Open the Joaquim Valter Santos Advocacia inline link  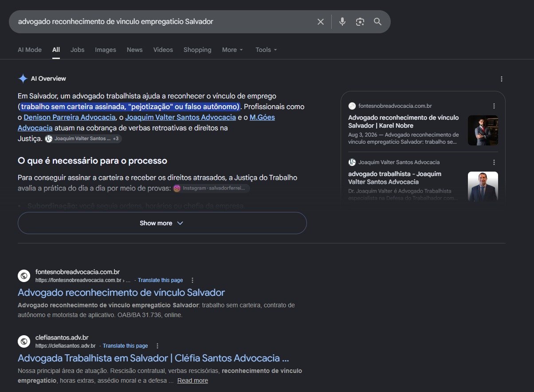tap(181, 118)
